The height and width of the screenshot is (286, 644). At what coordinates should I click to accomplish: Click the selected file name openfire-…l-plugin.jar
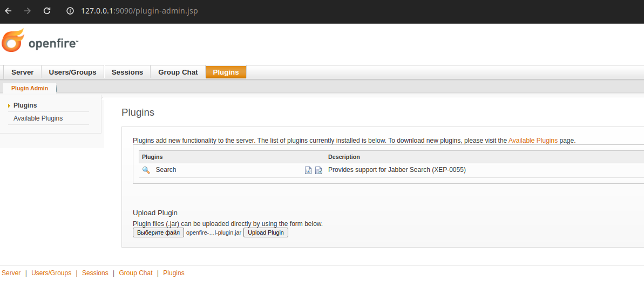[214, 232]
